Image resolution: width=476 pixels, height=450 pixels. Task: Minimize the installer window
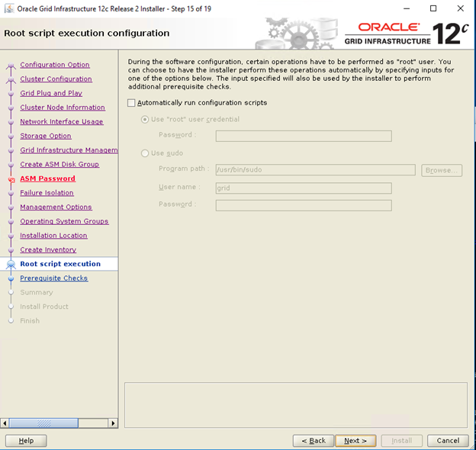(x=407, y=8)
